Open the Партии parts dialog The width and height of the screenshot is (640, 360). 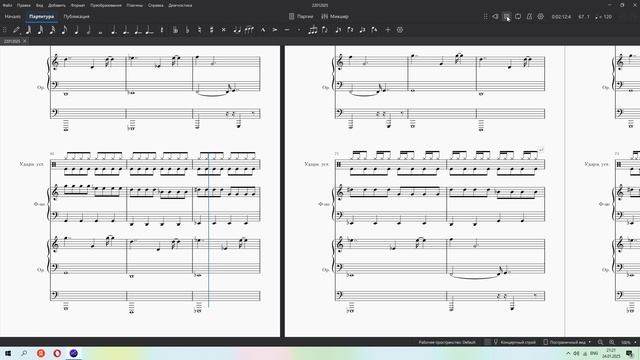(x=301, y=17)
